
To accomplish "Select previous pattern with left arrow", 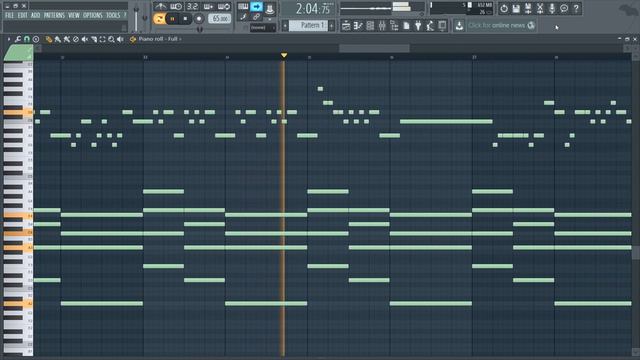I will 285,26.
